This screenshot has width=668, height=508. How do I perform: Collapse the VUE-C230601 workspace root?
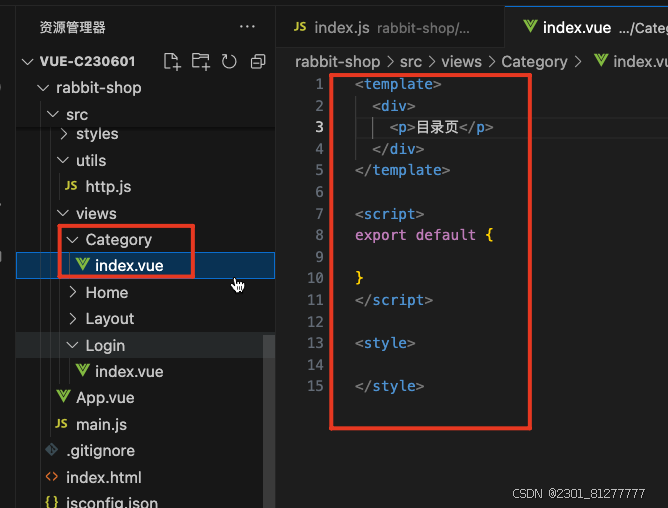pyautogui.click(x=27, y=62)
